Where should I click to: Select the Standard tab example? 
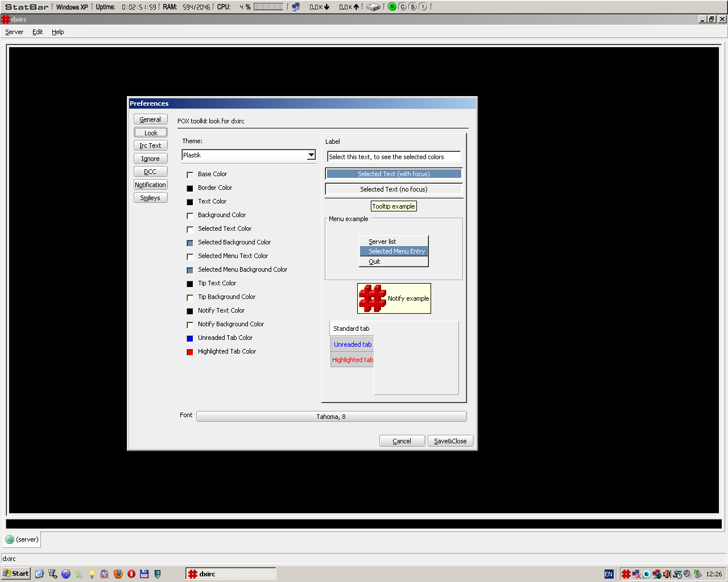point(351,329)
